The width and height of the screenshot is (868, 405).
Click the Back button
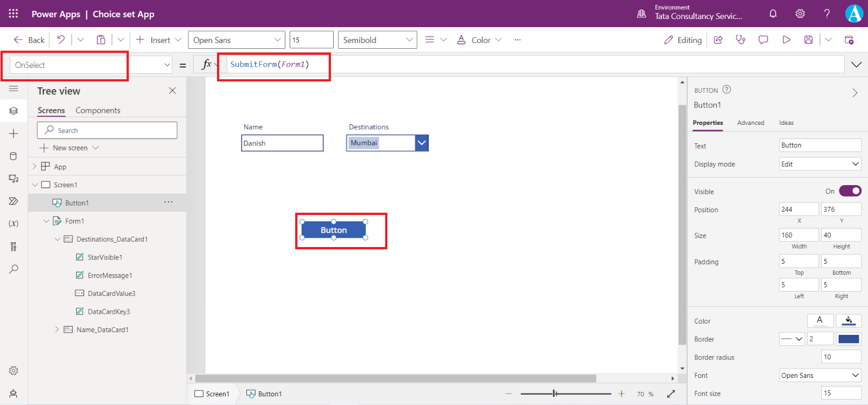coord(30,40)
